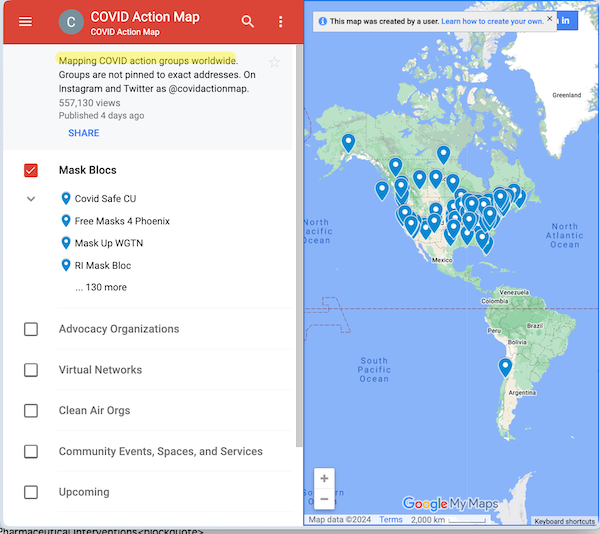Open the hamburger menu in the header
This screenshot has width=600, height=534.
25,22
